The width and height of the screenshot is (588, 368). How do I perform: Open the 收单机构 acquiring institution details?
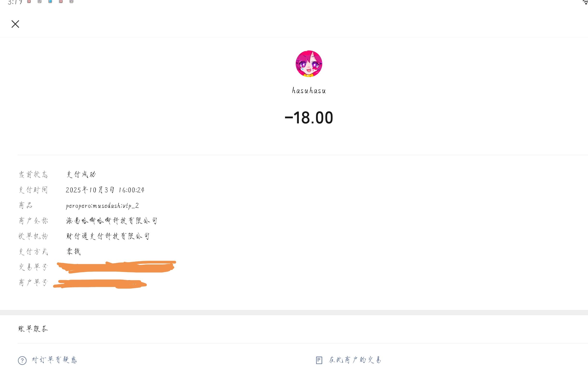108,236
